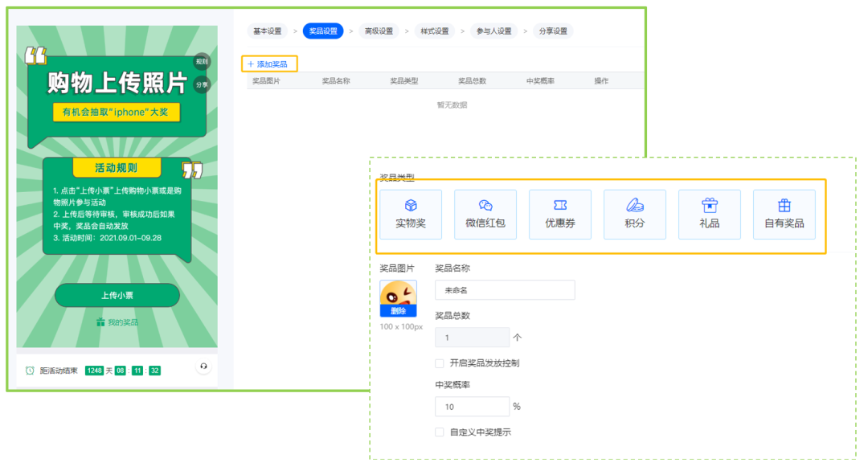This screenshot has height=471, width=868.
Task: Click the 奖品类型 column header
Action: pos(404,81)
